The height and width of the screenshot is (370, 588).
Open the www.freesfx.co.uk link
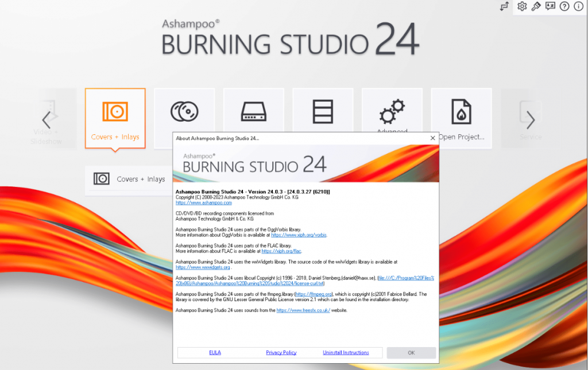click(x=303, y=310)
